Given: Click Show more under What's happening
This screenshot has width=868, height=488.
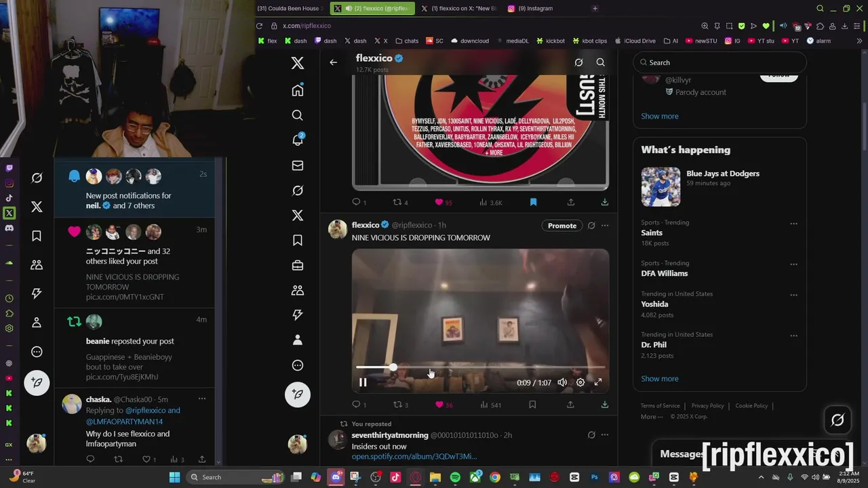Looking at the screenshot, I should pos(660,379).
